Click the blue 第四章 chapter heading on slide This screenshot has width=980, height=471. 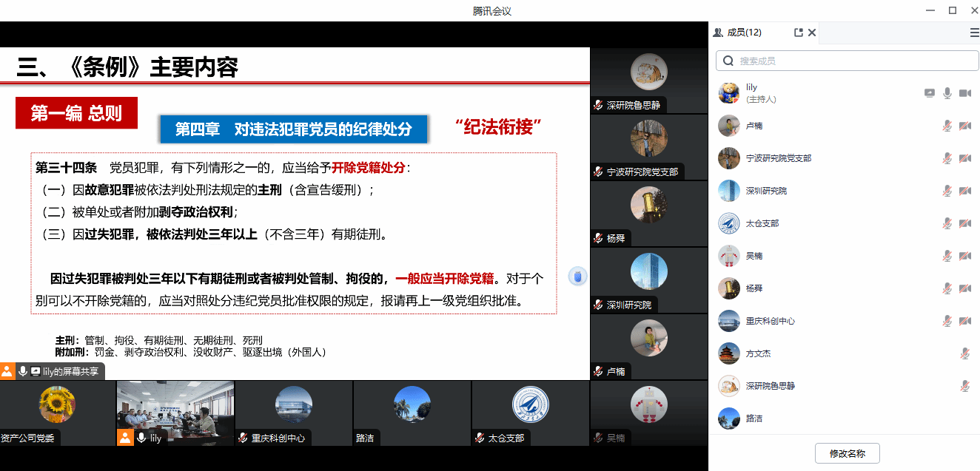click(x=294, y=129)
